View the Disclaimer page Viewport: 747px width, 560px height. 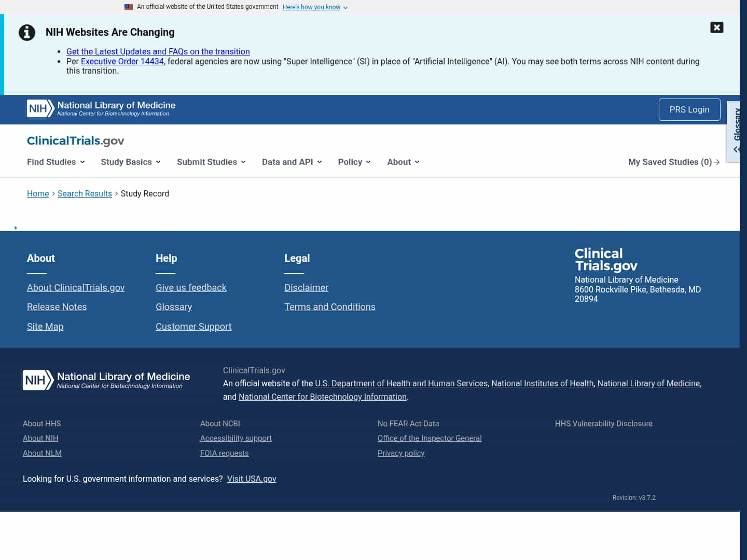306,288
